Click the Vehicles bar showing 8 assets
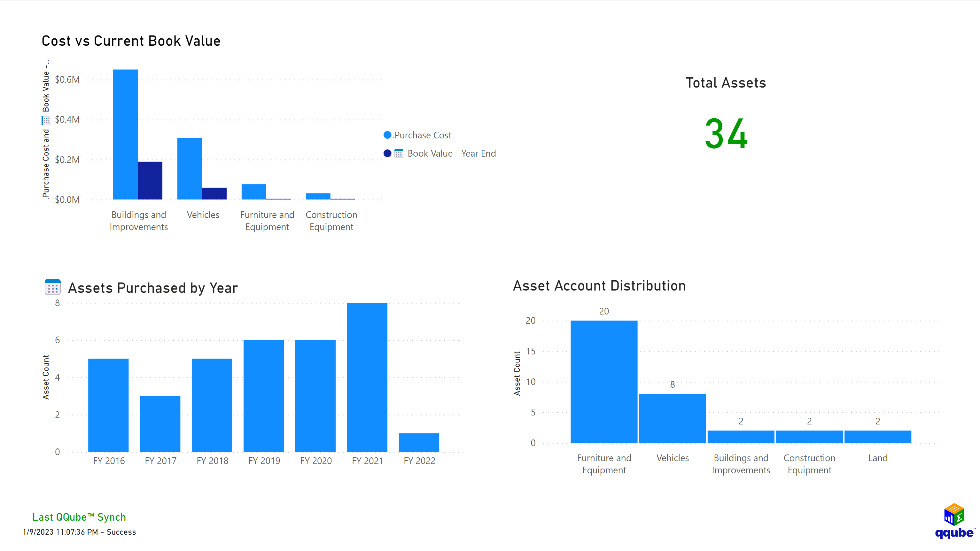Image resolution: width=980 pixels, height=551 pixels. click(x=672, y=419)
